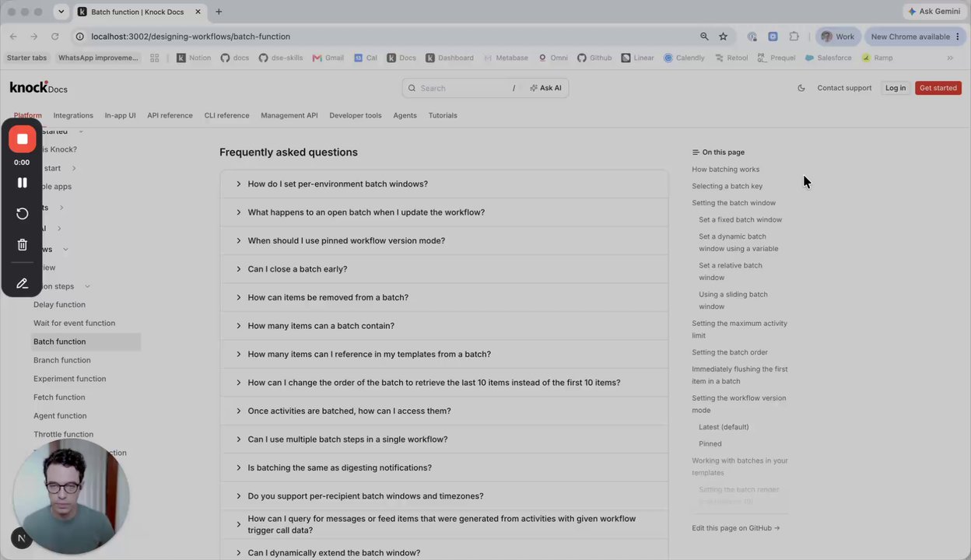Open the Tutorials tab
Screen dimensions: 971x560
pyautogui.click(x=443, y=115)
